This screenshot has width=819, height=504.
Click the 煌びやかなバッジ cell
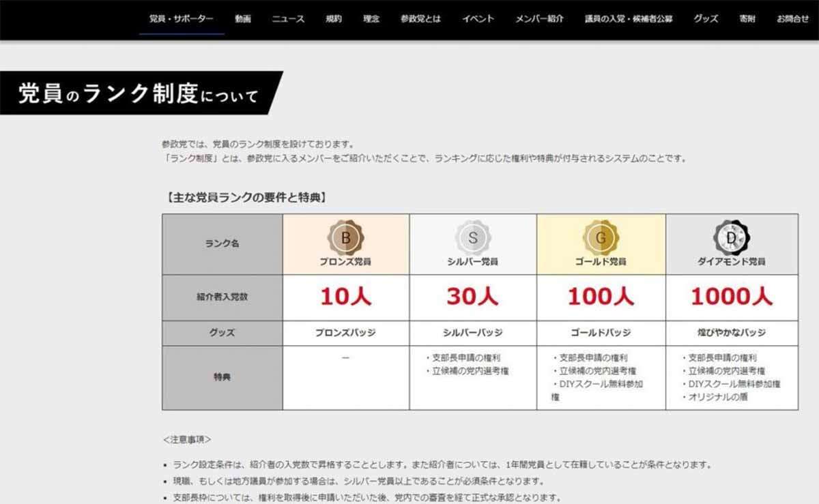(732, 333)
